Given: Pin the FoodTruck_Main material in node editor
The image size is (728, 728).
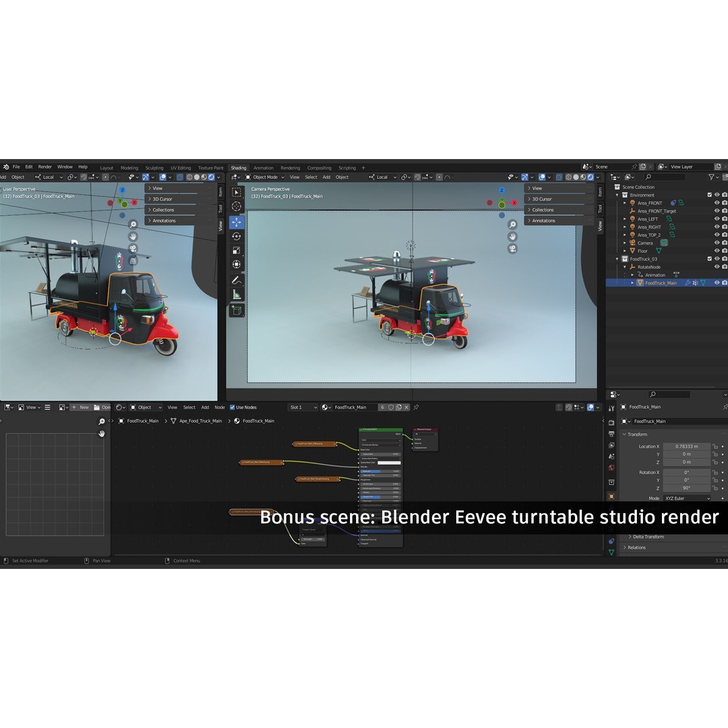Looking at the screenshot, I should coord(416,407).
